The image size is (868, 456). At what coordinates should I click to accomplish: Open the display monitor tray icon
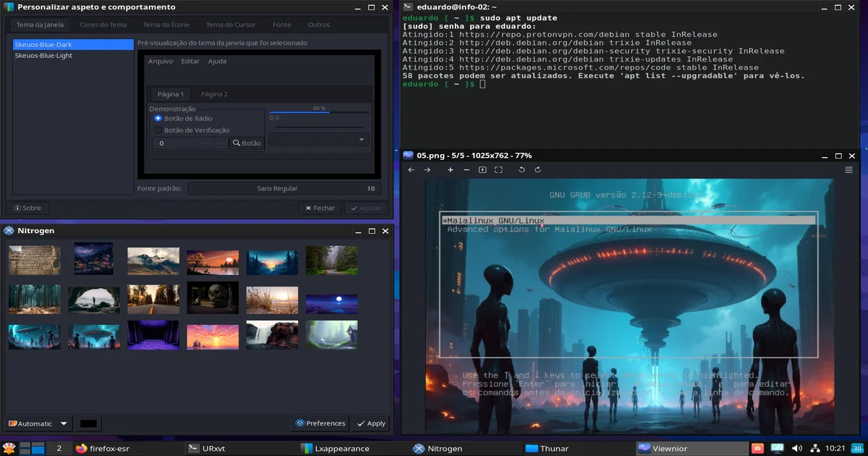[x=778, y=449]
